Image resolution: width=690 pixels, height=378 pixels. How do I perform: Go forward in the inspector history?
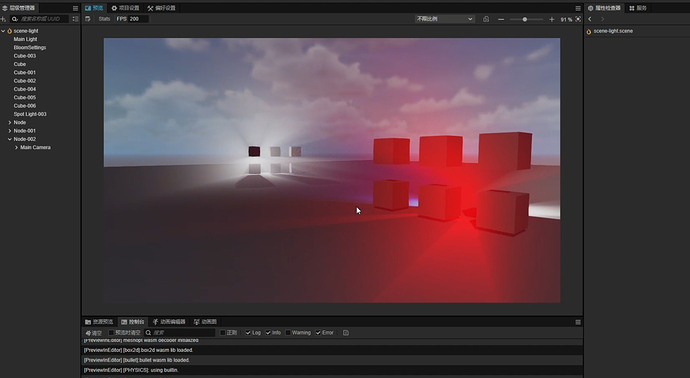pos(602,19)
